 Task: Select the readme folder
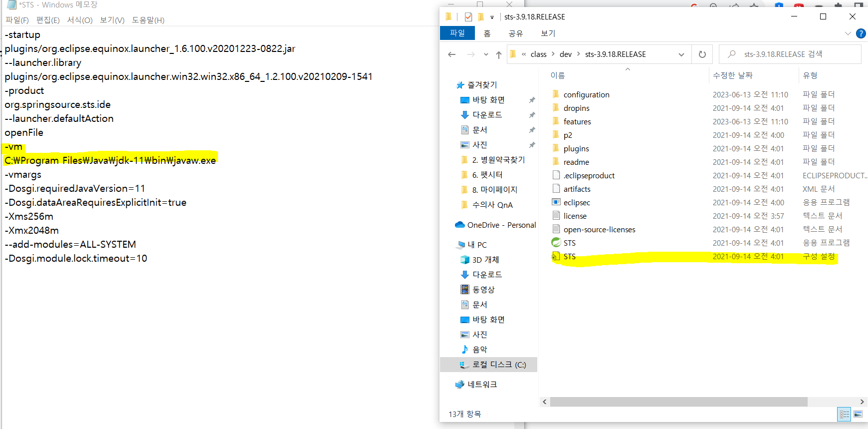[x=576, y=162]
